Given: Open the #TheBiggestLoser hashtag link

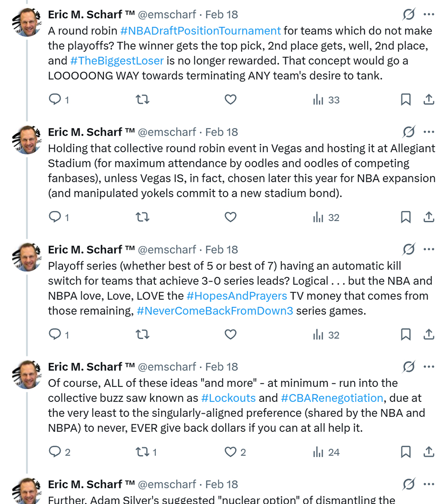Looking at the screenshot, I should pos(117,61).
